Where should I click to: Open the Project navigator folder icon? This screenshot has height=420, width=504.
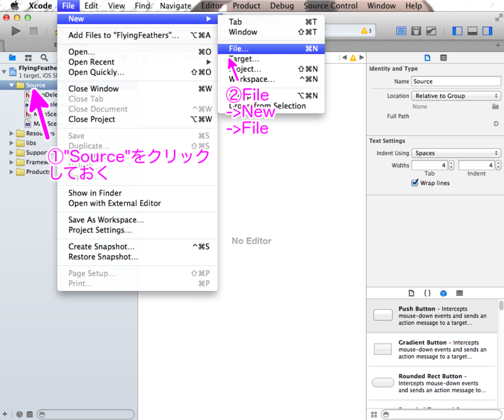click(12, 58)
